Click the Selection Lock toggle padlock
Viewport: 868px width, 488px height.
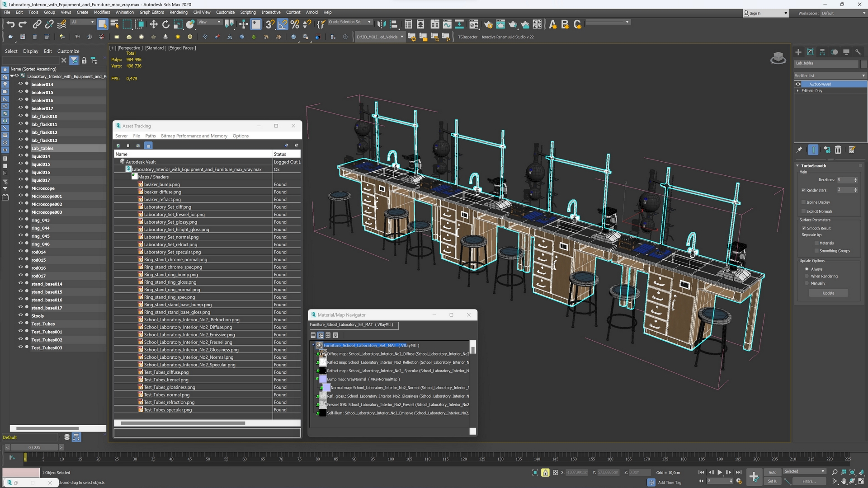[x=545, y=473]
